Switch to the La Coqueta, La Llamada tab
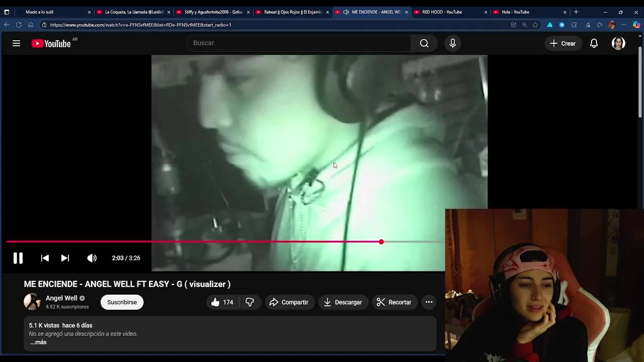Screen dimensions: 644x362 point(133,12)
